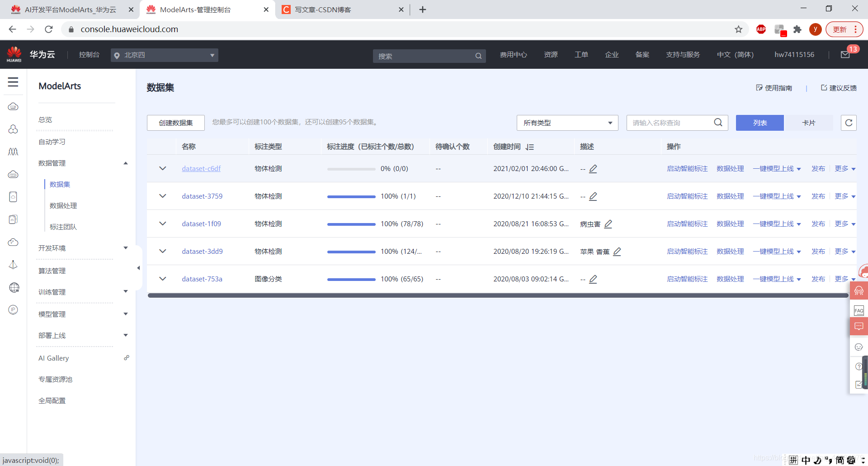Click progress bar of dataset-3759

coord(351,196)
